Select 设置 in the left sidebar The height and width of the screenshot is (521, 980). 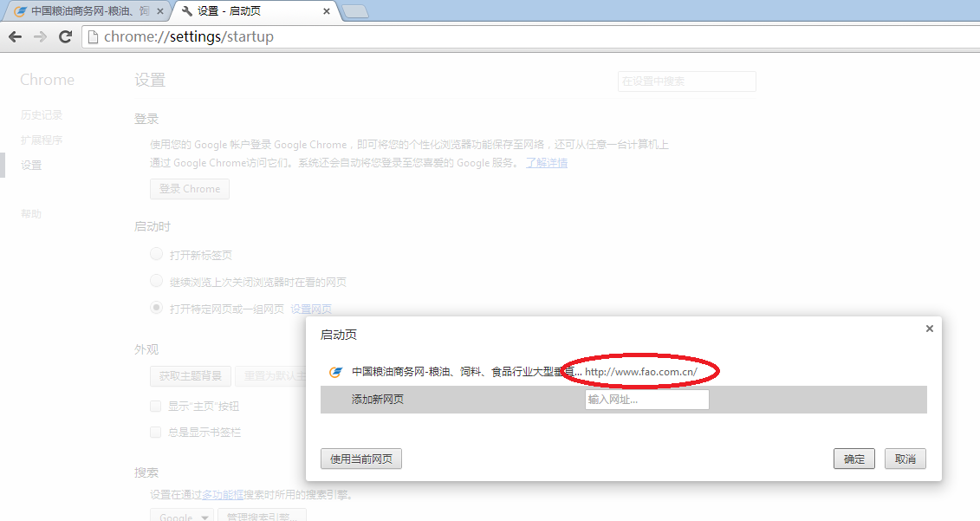coord(31,165)
